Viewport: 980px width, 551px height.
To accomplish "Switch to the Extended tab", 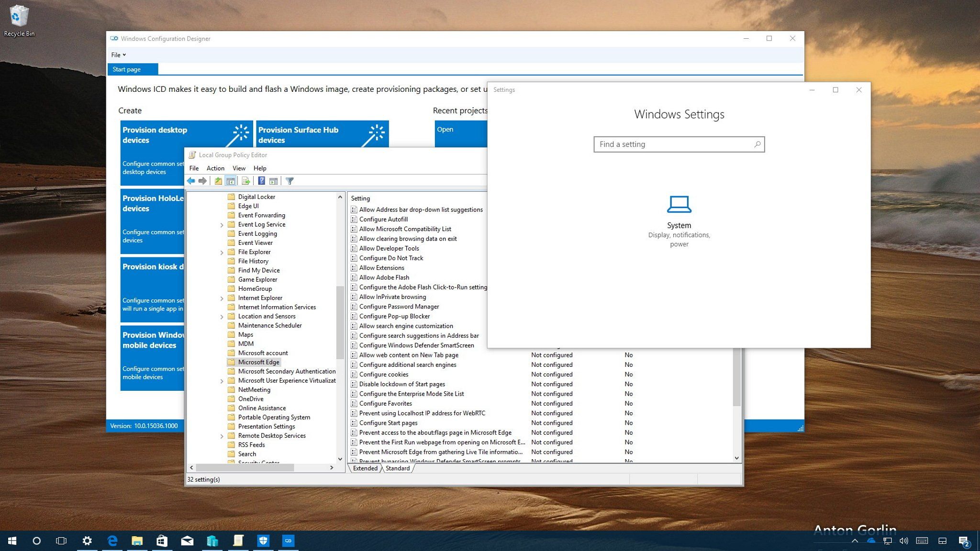I will coord(365,468).
